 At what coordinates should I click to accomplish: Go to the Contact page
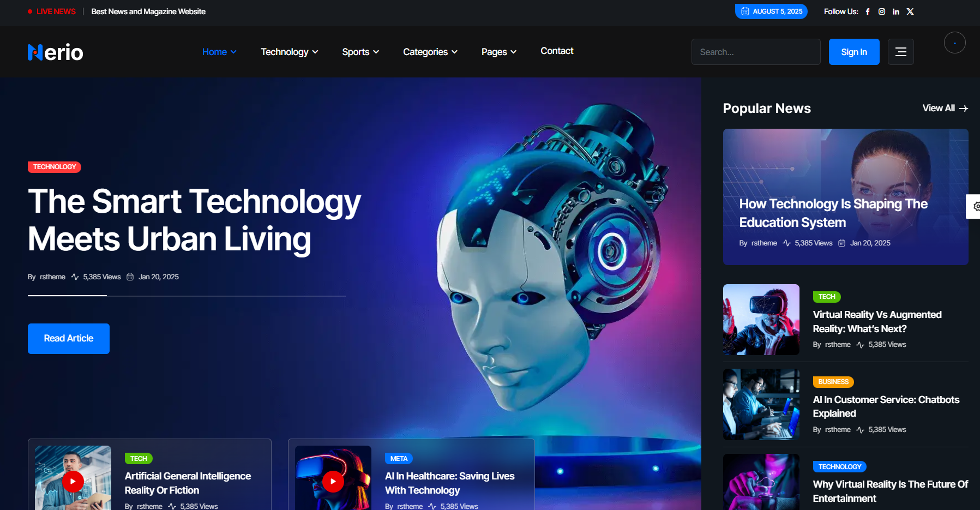pyautogui.click(x=557, y=51)
